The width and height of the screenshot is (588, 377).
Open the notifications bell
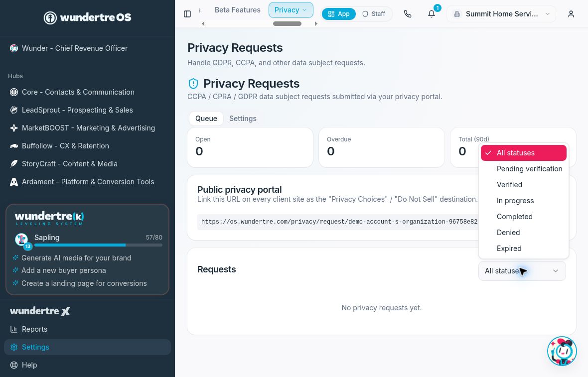pyautogui.click(x=432, y=14)
